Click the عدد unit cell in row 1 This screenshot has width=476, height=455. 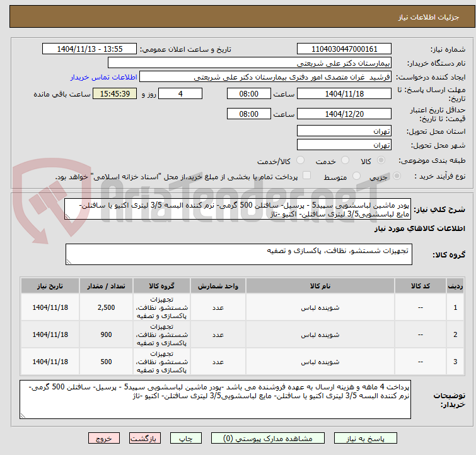tap(218, 307)
